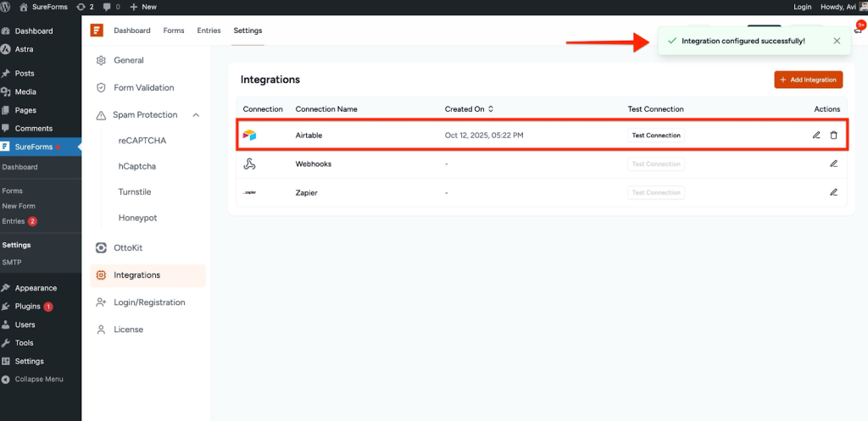
Task: Click the Login link in admin bar
Action: pyautogui.click(x=802, y=7)
